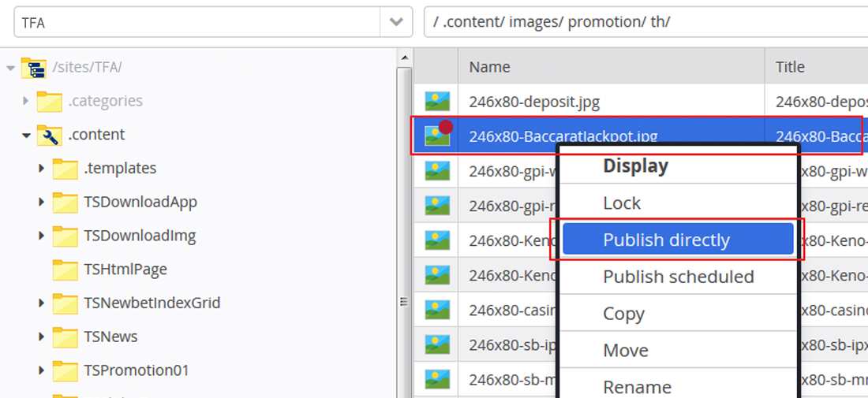
Task: Click the image icon of 246x80-BaccaratJackpot.jpg
Action: pos(437,136)
